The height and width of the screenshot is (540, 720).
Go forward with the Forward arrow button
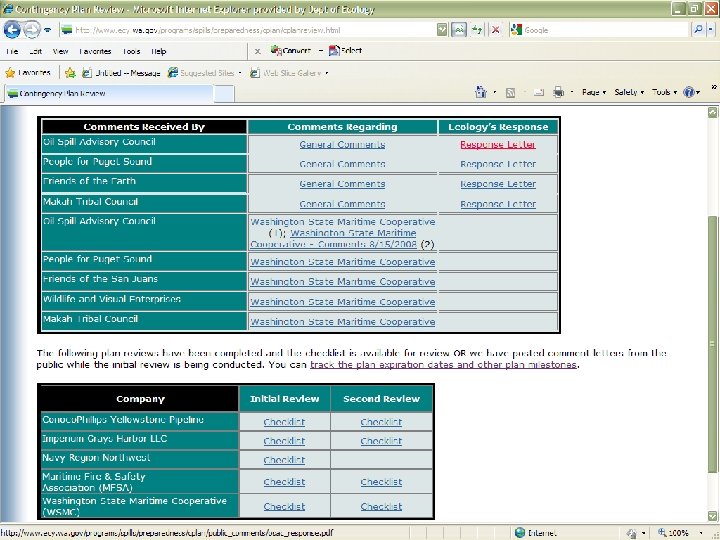tap(32, 30)
